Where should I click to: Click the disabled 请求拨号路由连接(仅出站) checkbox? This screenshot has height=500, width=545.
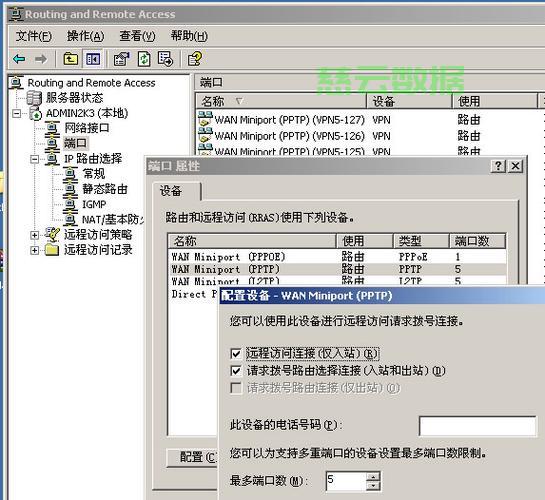(236, 388)
